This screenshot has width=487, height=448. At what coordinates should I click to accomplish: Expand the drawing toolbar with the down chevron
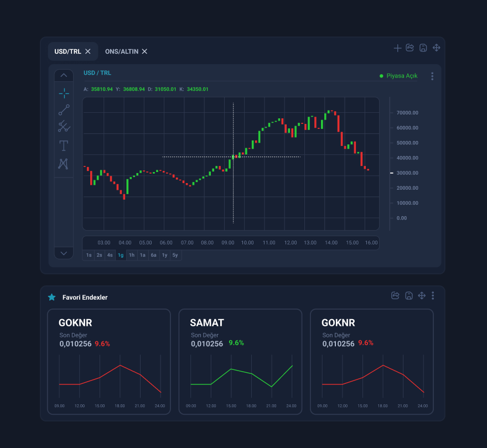[x=64, y=253]
